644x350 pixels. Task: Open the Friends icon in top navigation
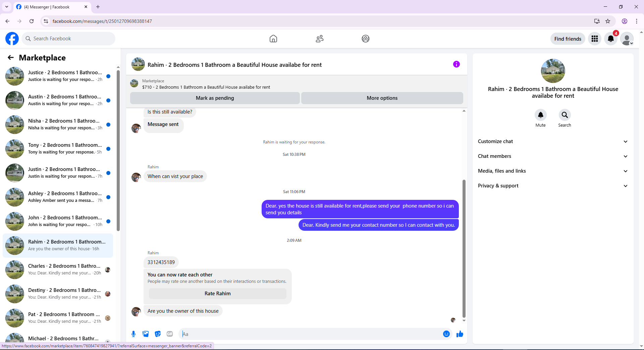point(320,39)
